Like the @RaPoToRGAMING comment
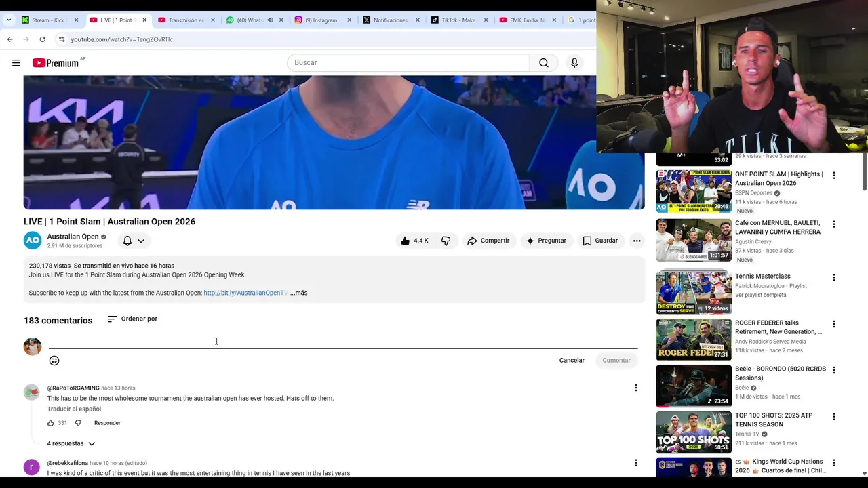 click(x=50, y=423)
